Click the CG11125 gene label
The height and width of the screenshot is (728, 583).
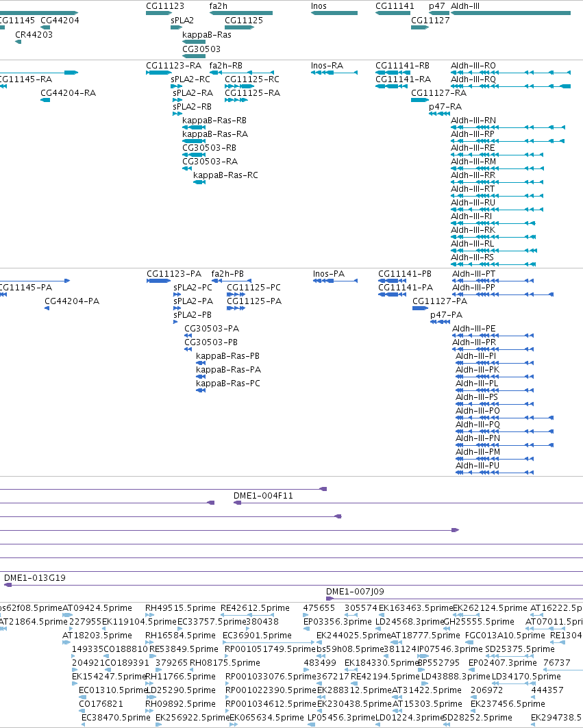pyautogui.click(x=244, y=21)
